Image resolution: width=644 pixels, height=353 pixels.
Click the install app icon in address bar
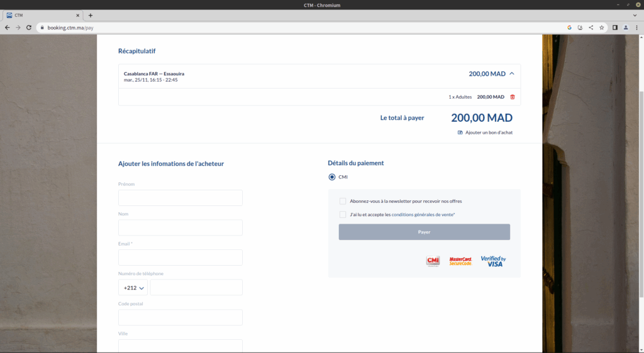click(x=580, y=28)
